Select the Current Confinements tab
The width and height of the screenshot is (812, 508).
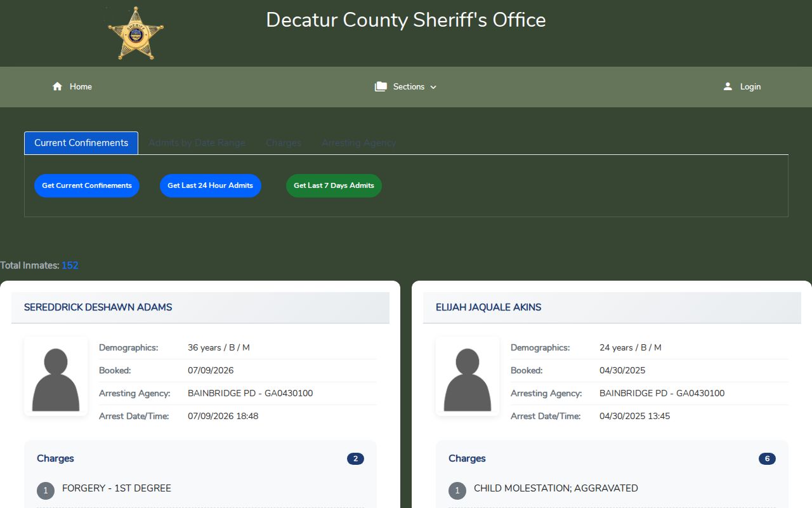pos(81,143)
